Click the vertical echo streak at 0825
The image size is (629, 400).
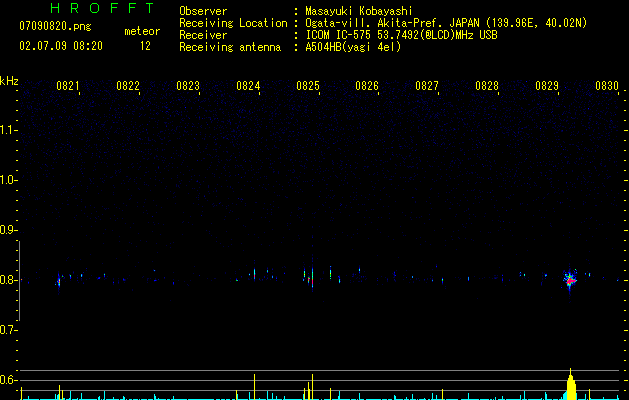(312, 277)
